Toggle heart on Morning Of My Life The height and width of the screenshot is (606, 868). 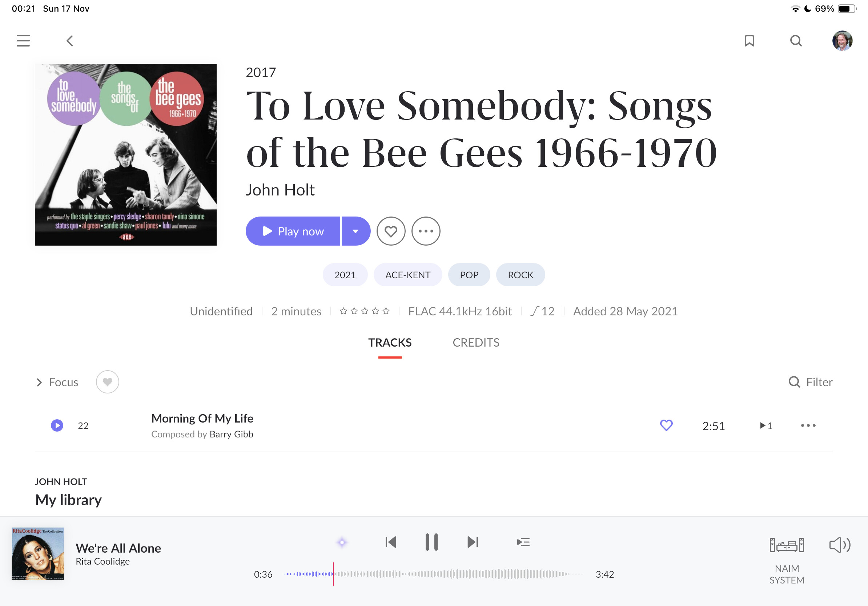(x=666, y=425)
